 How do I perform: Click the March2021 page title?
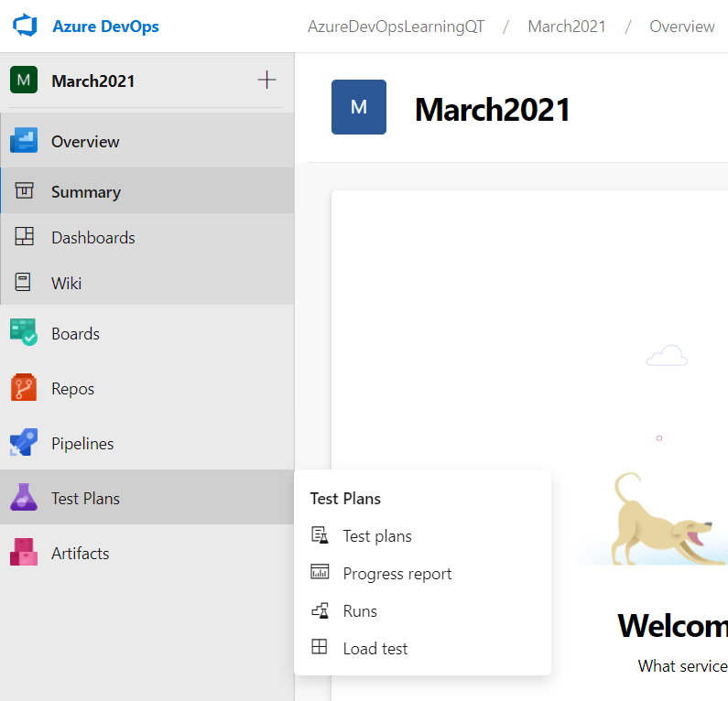(492, 110)
